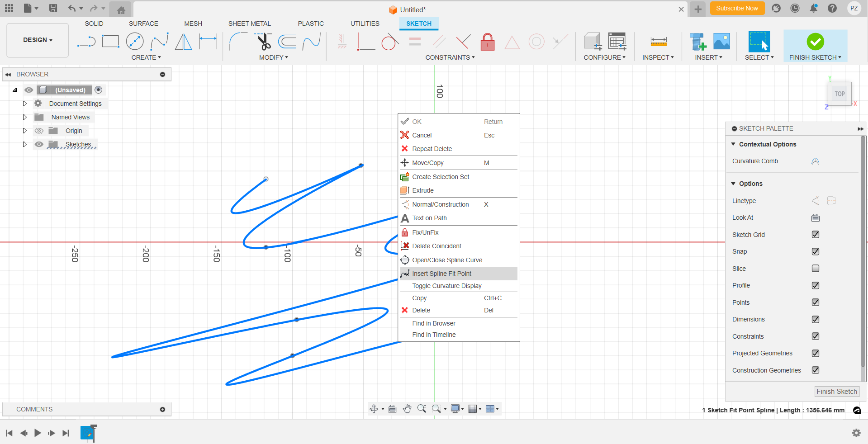Select the 2-Point Rectangle sketch tool

point(110,42)
